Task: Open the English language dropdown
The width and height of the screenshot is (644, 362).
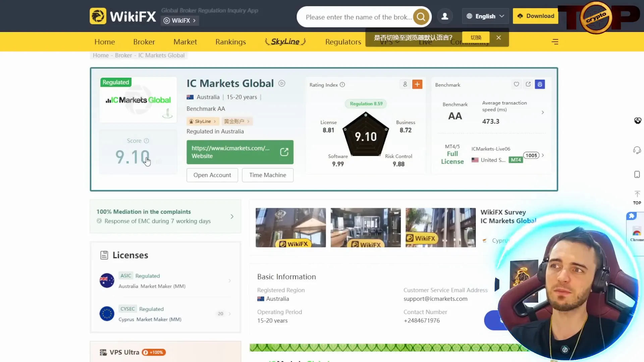Action: click(x=485, y=16)
